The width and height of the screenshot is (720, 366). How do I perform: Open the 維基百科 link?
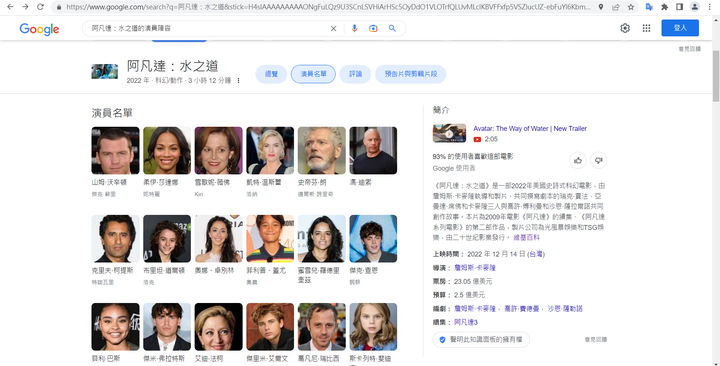tap(526, 237)
